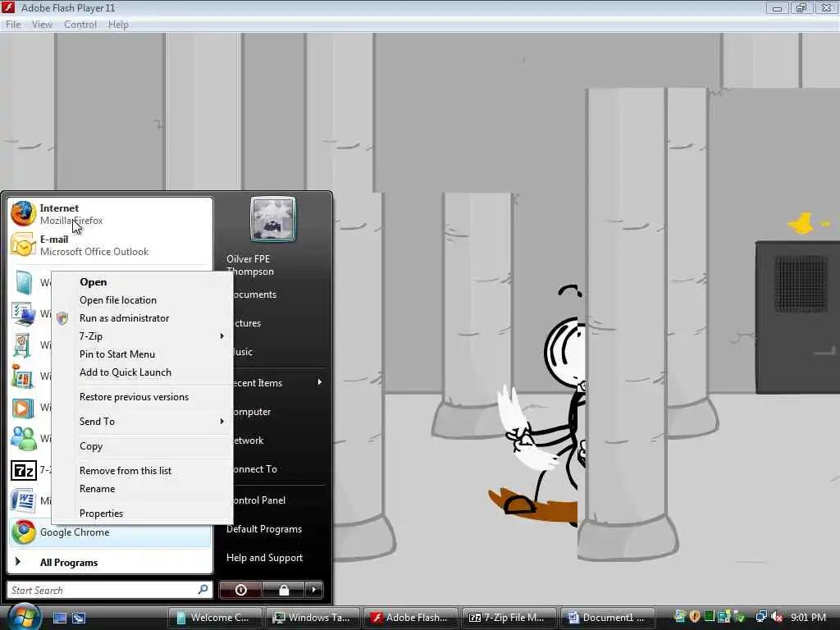Expand the shutdown options arrow
The width and height of the screenshot is (840, 630).
click(x=314, y=590)
